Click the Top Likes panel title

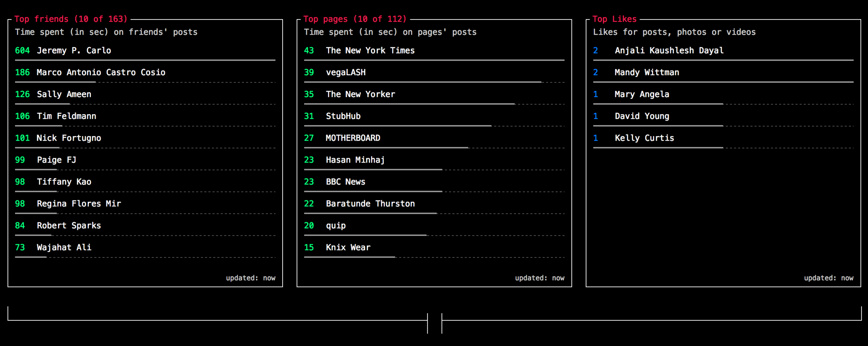coord(614,19)
